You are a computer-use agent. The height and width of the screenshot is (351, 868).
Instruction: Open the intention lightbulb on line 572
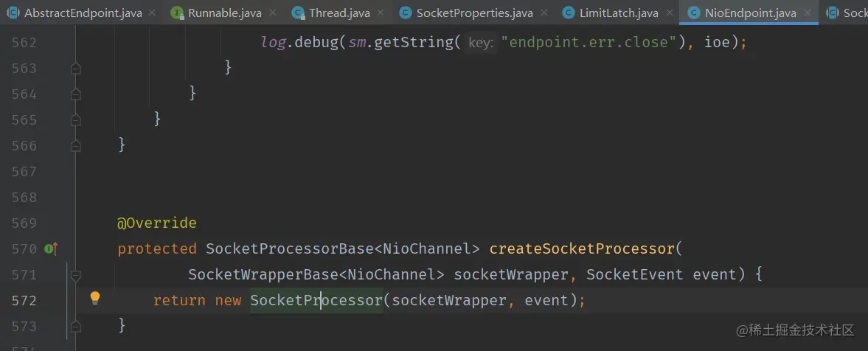pyautogui.click(x=95, y=299)
